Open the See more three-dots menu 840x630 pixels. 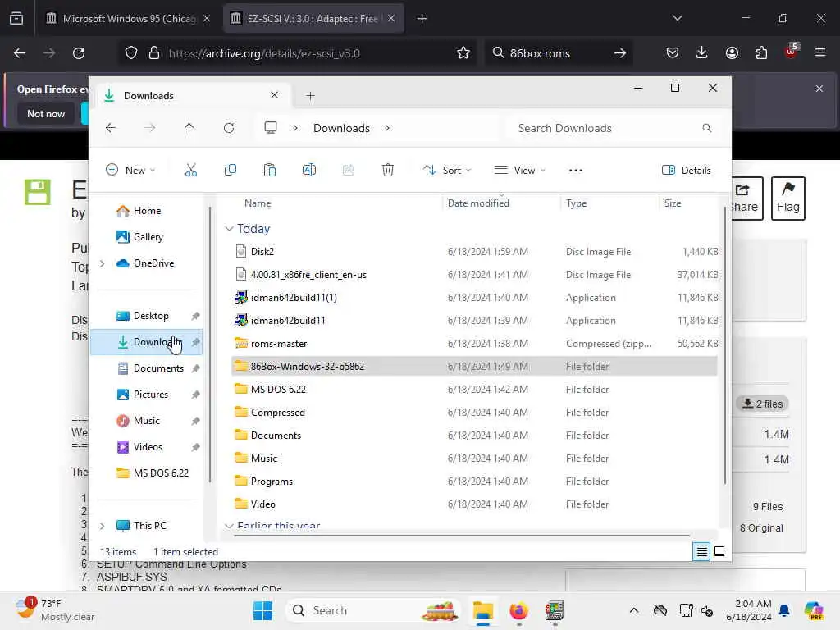click(x=575, y=171)
